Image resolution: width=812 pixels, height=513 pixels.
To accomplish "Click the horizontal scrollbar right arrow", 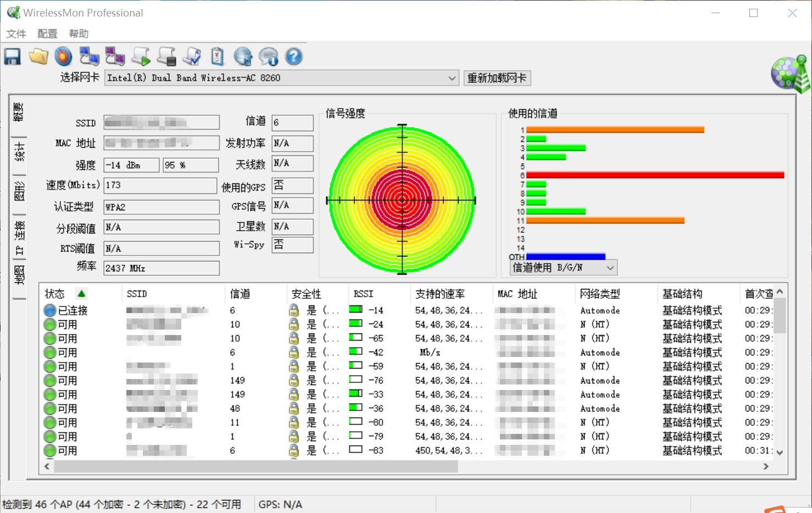I will [766, 466].
